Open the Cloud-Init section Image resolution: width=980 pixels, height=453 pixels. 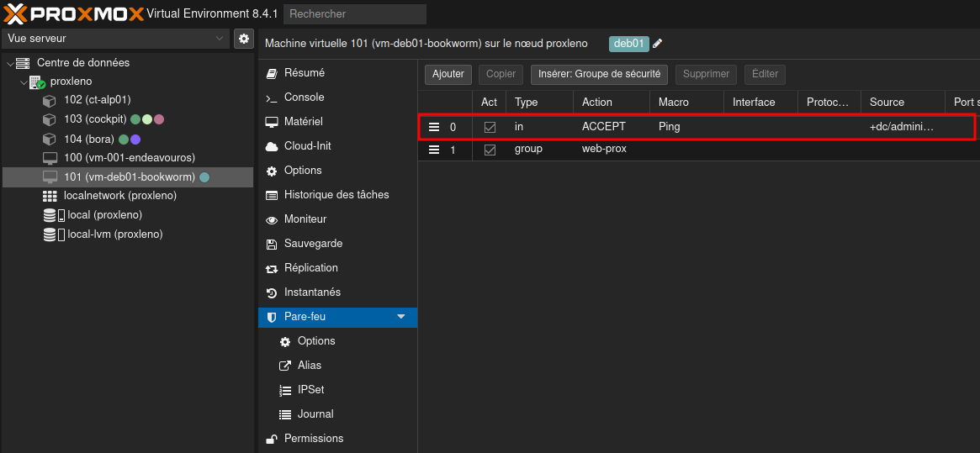[x=307, y=146]
